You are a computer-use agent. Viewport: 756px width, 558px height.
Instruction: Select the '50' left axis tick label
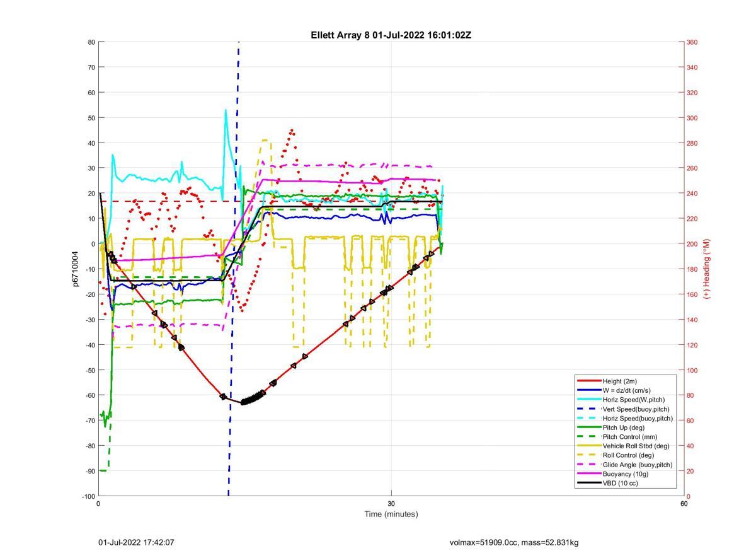pos(91,118)
